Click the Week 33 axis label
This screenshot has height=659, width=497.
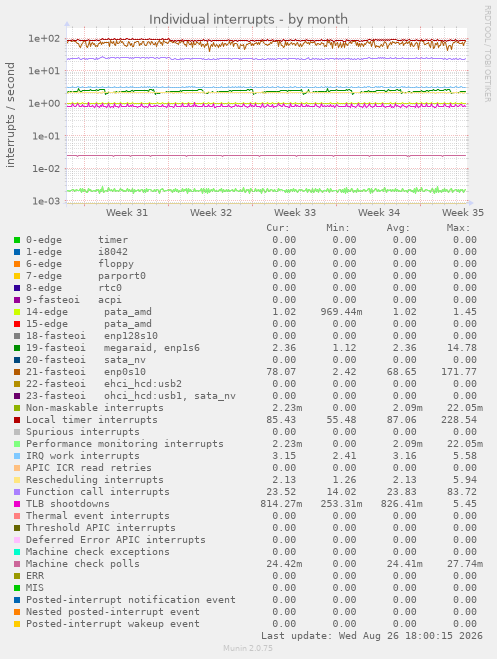pyautogui.click(x=295, y=213)
